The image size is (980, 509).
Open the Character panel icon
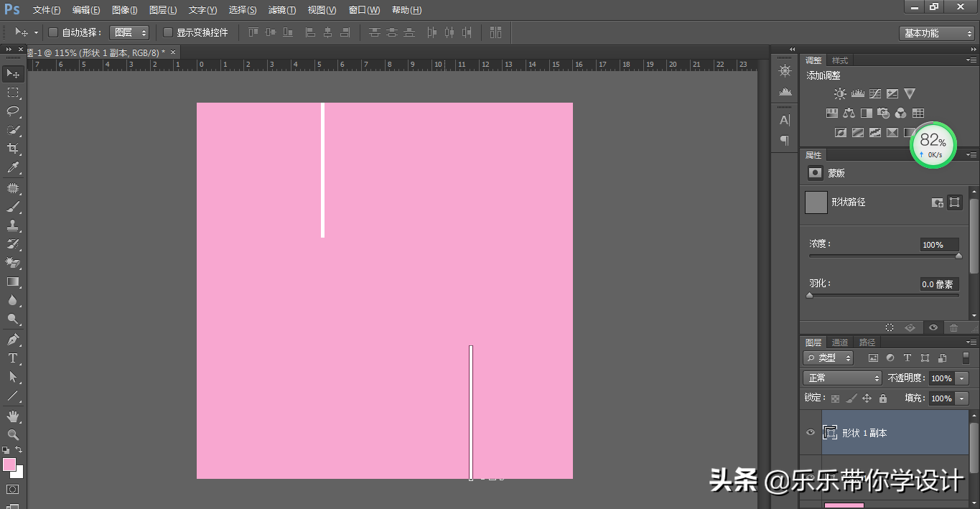coord(785,120)
